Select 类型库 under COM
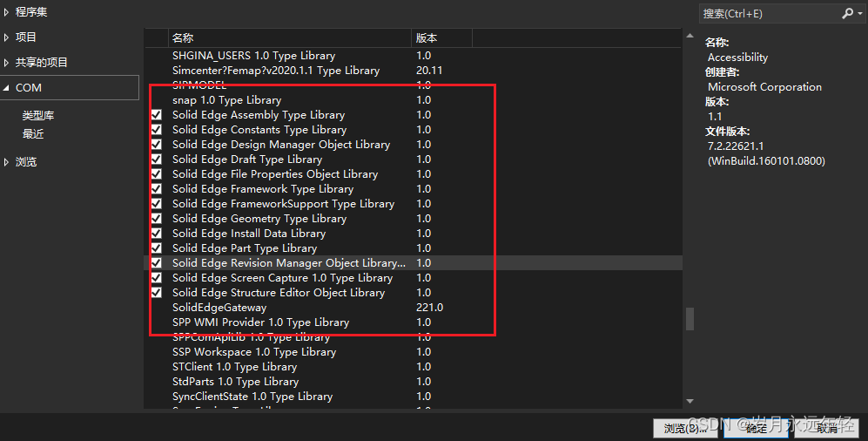Image resolution: width=868 pixels, height=441 pixels. click(x=38, y=116)
